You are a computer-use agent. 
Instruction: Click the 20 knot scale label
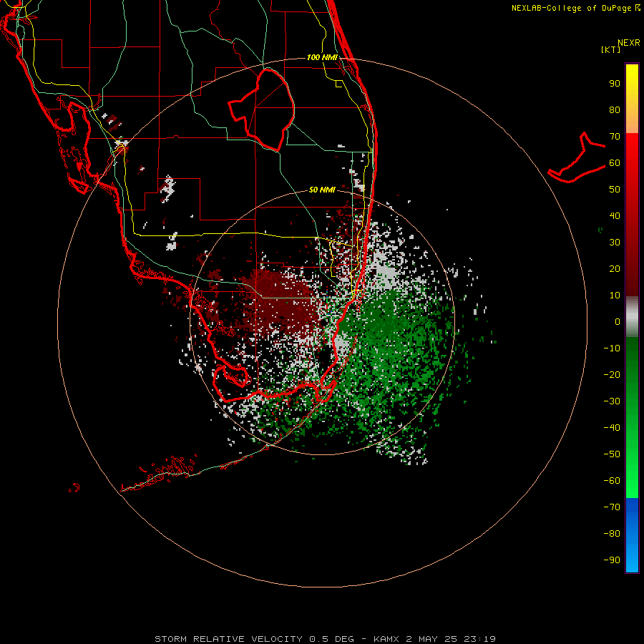(615, 268)
